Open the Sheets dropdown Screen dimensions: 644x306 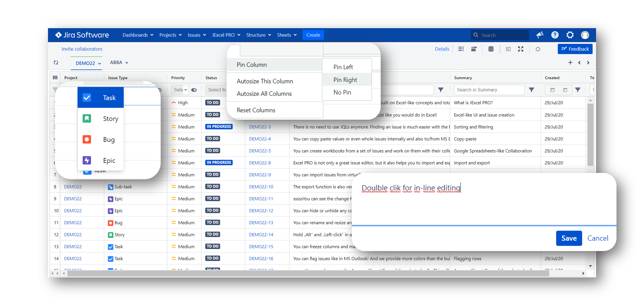click(287, 35)
